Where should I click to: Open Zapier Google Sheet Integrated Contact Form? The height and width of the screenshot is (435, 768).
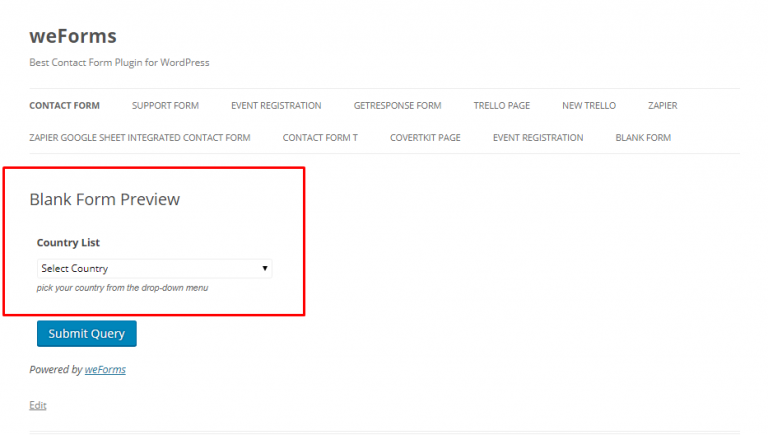pyautogui.click(x=140, y=138)
